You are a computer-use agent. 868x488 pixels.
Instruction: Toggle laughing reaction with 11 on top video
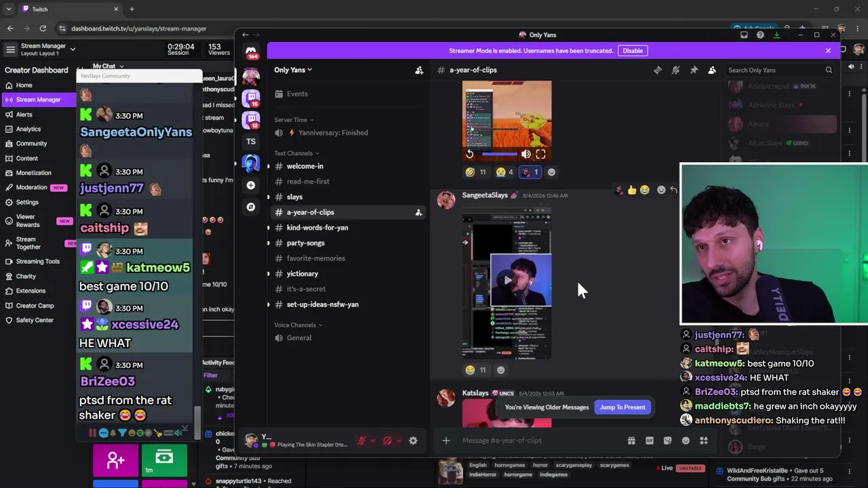(x=475, y=172)
